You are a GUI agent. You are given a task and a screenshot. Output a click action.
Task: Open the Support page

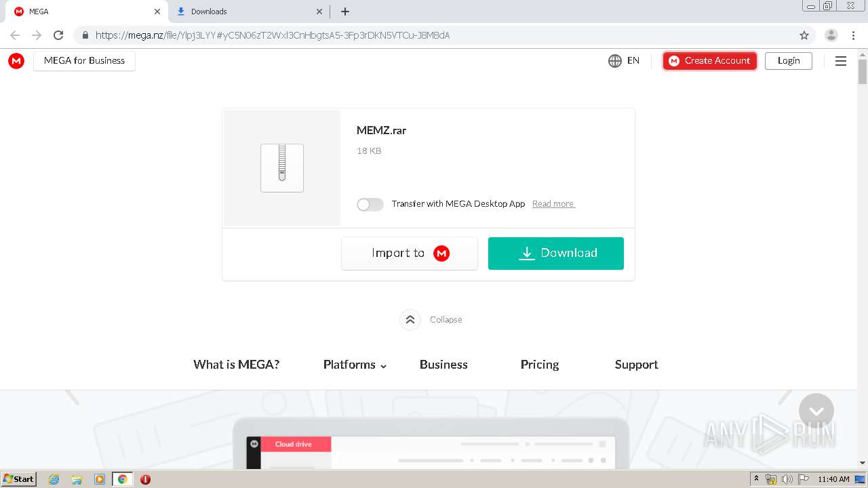coord(637,365)
